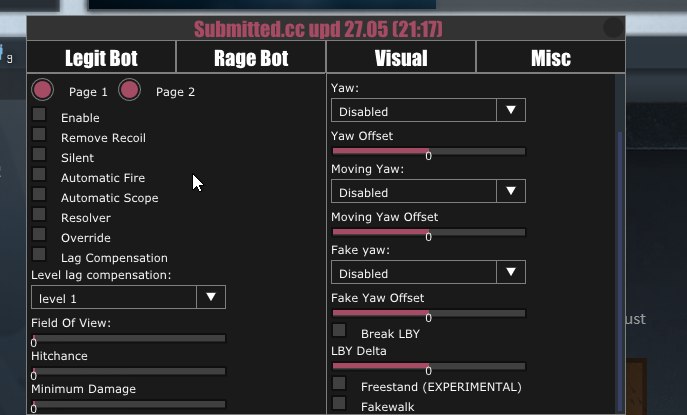Viewport: 687px width, 415px height.
Task: Toggle the Remove Recoil checkbox
Action: 39,134
